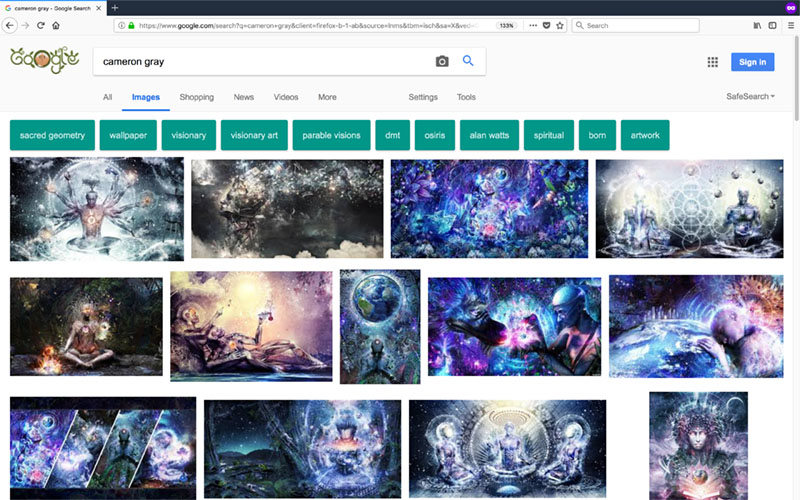Save page to Pocket icon

tap(546, 26)
